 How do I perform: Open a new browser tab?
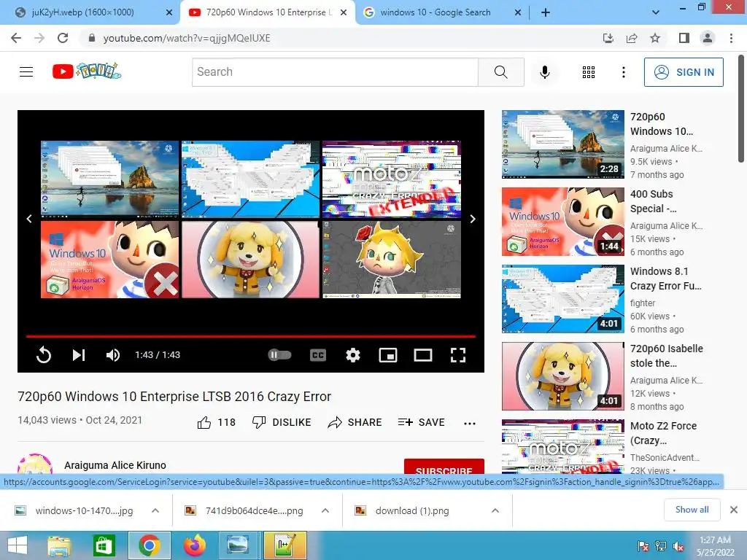pos(546,12)
